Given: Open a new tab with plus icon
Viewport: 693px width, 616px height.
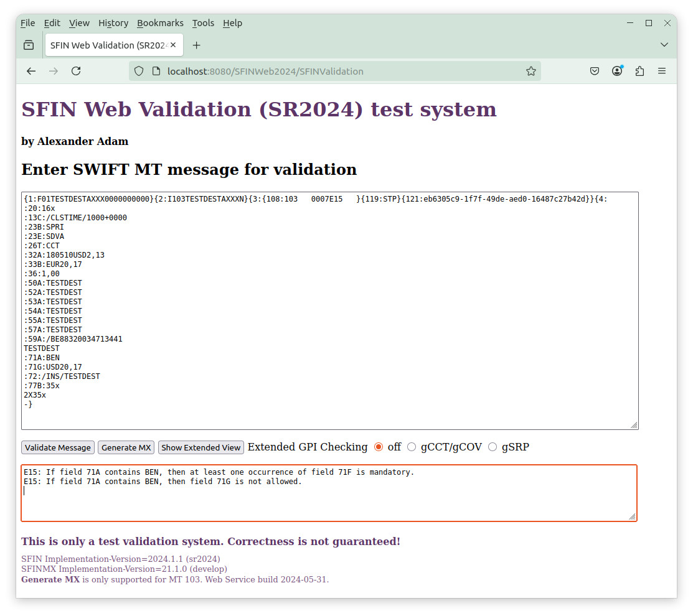Looking at the screenshot, I should [x=197, y=45].
